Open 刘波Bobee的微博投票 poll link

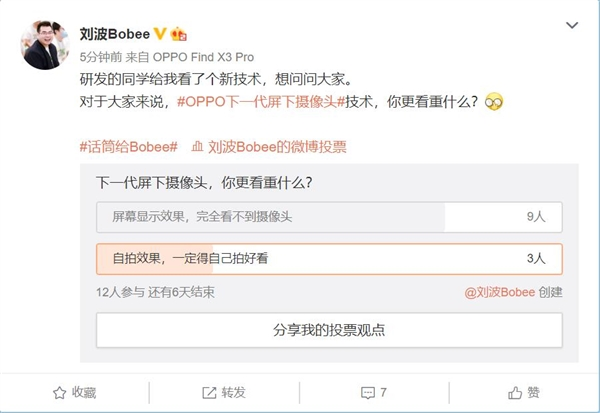278,146
